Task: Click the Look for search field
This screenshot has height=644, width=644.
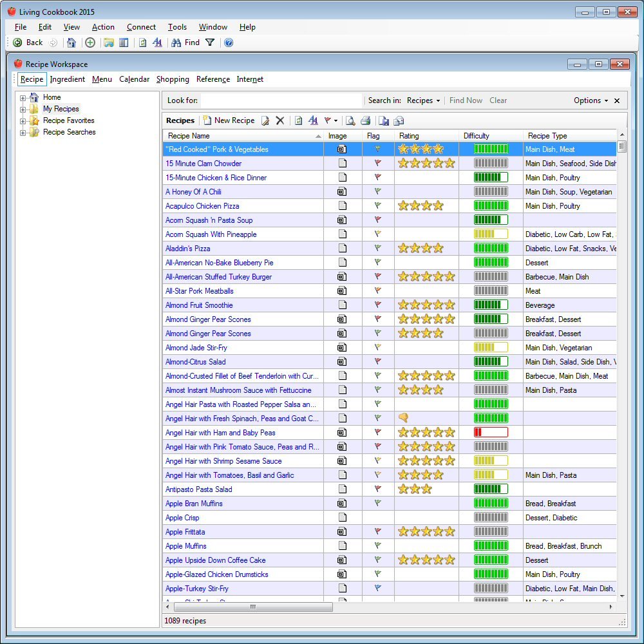Action: (281, 100)
